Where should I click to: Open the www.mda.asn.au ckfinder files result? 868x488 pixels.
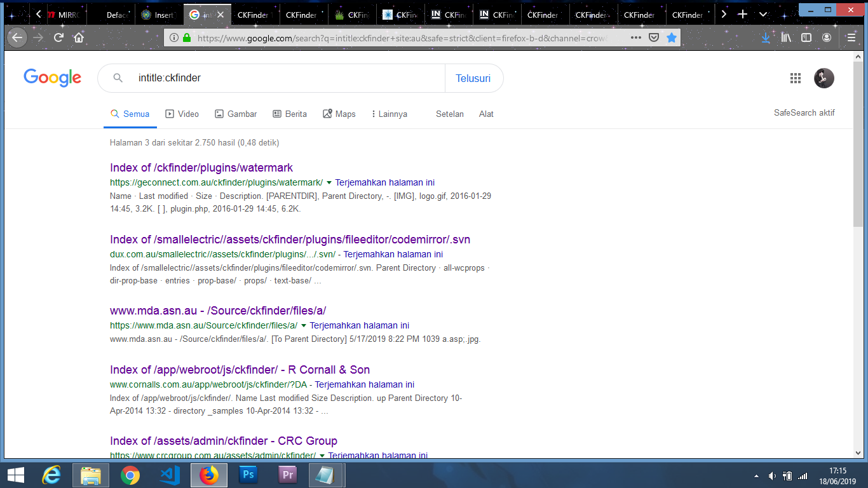(x=218, y=311)
